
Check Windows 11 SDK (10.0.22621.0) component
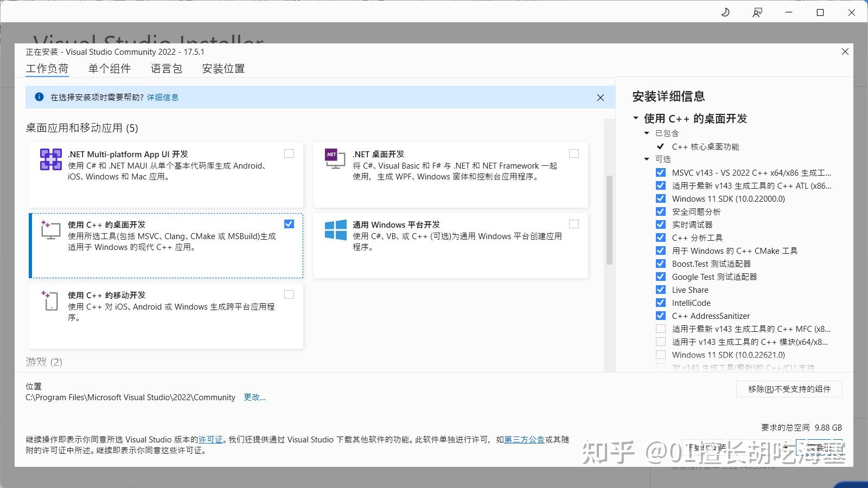click(660, 355)
